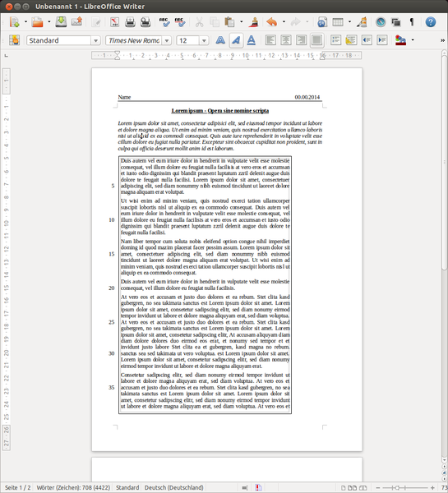This screenshot has width=448, height=493.
Task: Toggle numbered list
Action: 335,40
